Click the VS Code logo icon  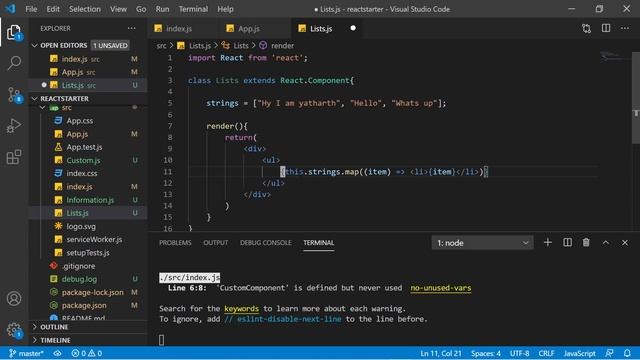pos(10,9)
